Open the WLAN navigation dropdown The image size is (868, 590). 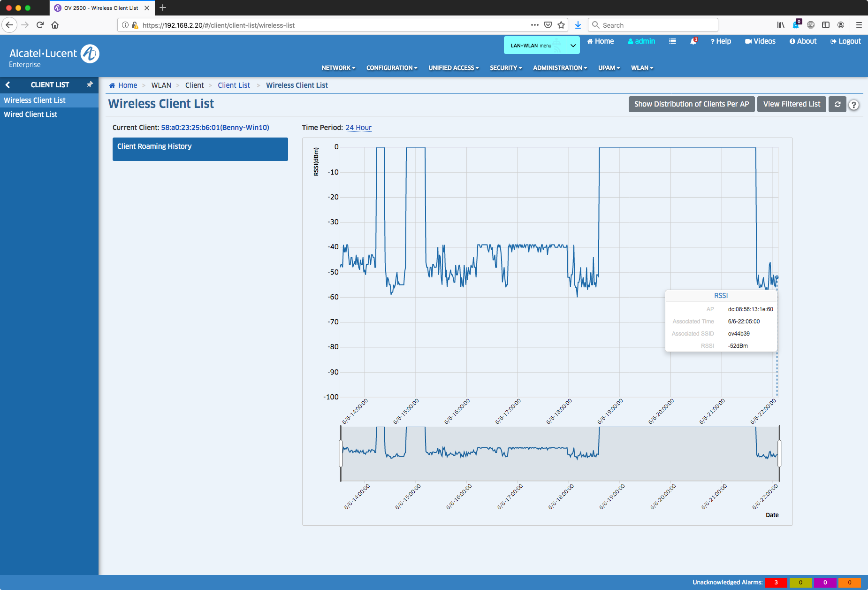pos(641,68)
